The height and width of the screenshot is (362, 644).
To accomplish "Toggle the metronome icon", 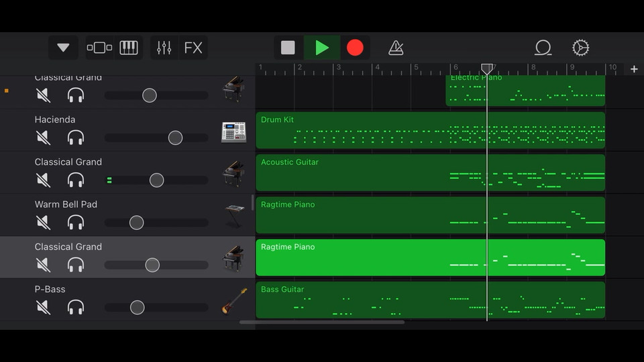I will [396, 48].
